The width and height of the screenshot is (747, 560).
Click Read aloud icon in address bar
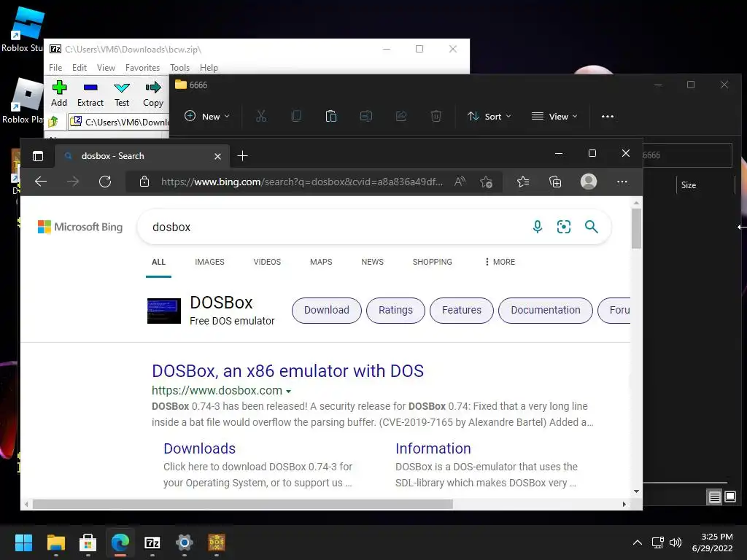[x=460, y=182]
